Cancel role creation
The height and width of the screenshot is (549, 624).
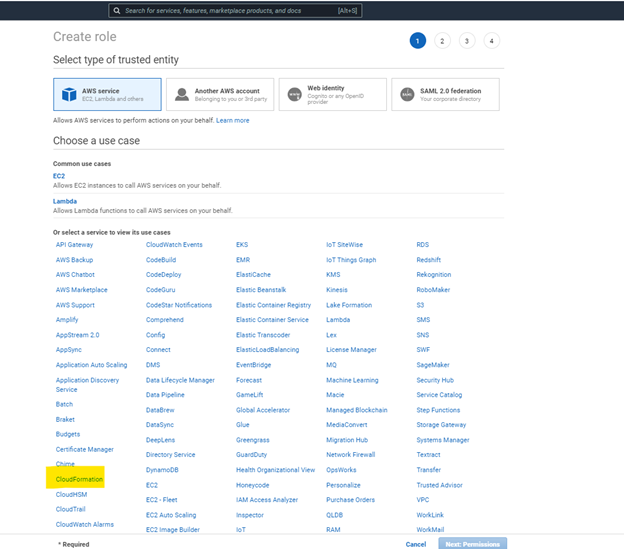click(416, 544)
